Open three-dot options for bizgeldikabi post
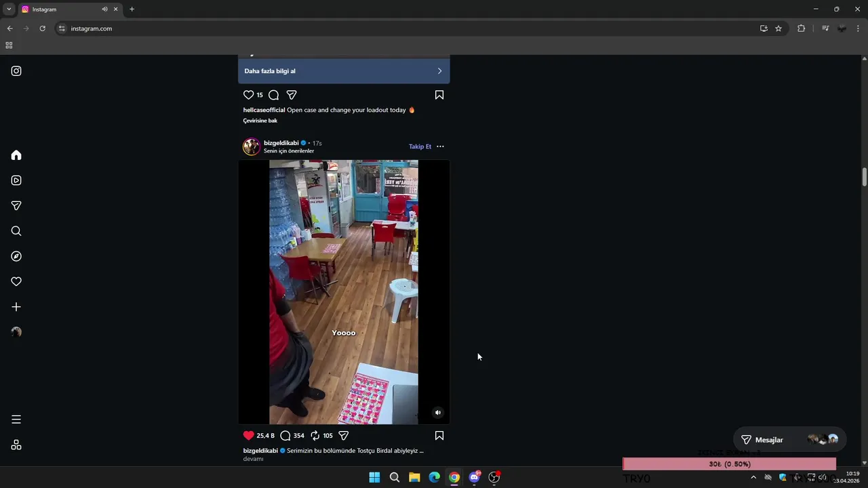Viewport: 868px width, 488px height. point(440,146)
